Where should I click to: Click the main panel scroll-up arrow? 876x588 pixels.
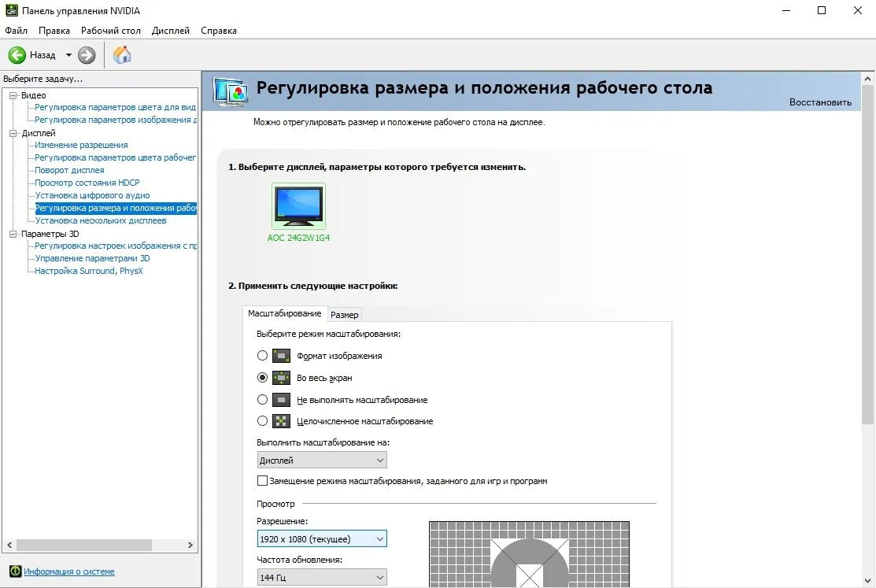coord(867,79)
